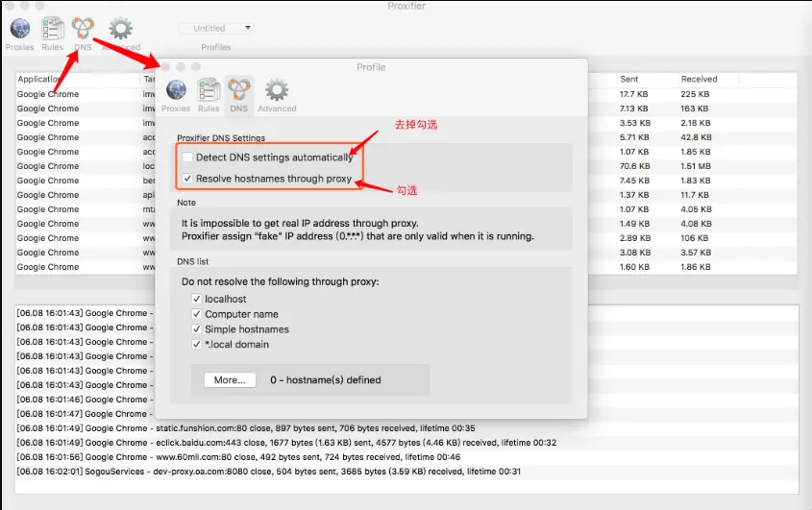The width and height of the screenshot is (812, 510).
Task: Uncheck the *.local domain checkbox
Action: (196, 344)
